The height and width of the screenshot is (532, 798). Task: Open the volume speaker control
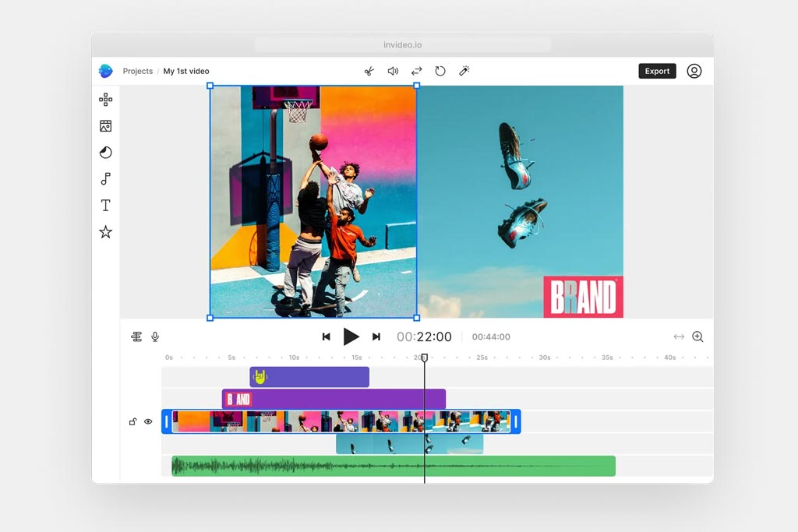click(x=393, y=71)
